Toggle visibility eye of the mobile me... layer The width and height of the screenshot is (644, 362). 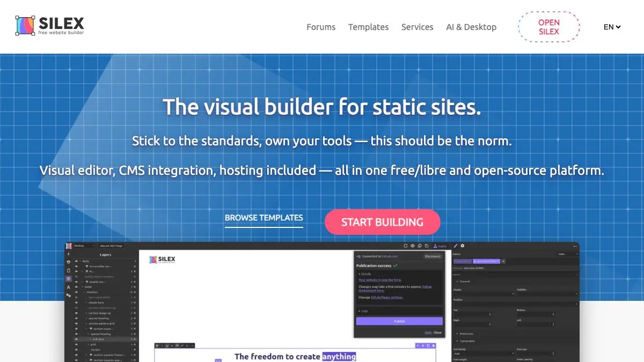(x=76, y=282)
